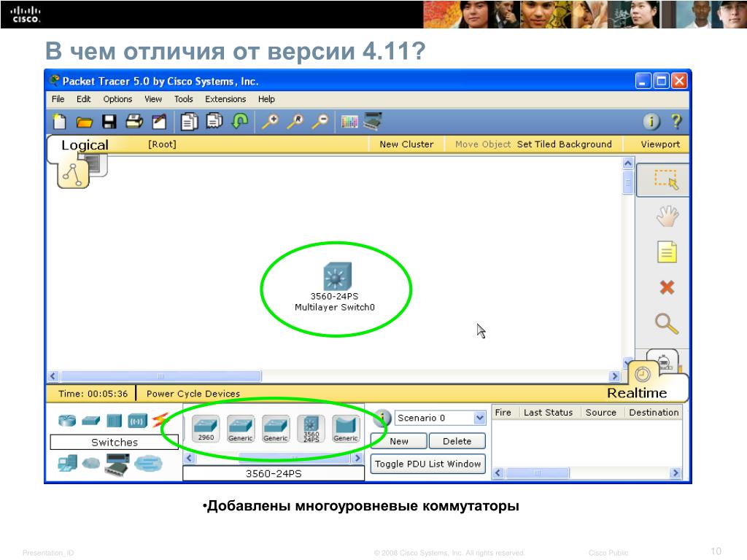Select the Connections lightning bolt icon
This screenshot has width=747, height=560.
click(160, 421)
